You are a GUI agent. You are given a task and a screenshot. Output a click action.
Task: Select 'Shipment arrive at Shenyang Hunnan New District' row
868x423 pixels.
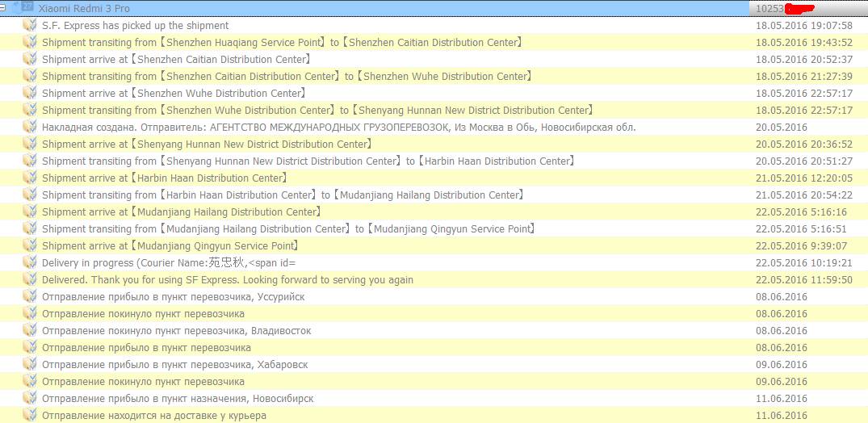tap(207, 144)
